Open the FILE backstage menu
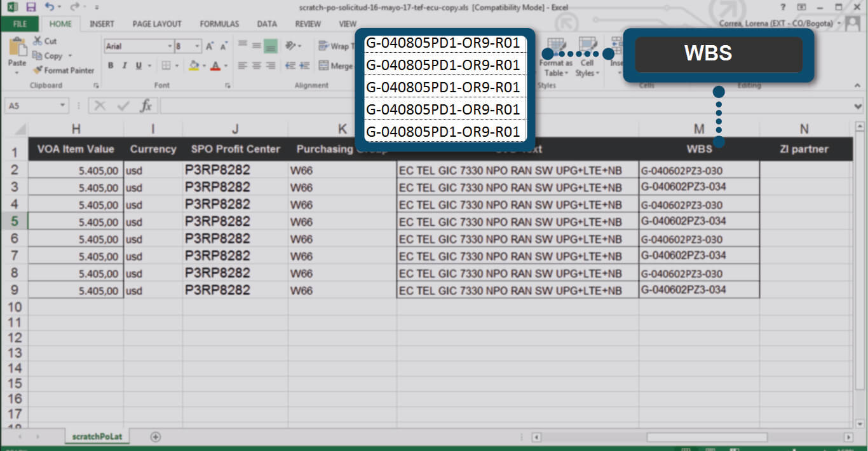The image size is (868, 451). point(20,24)
